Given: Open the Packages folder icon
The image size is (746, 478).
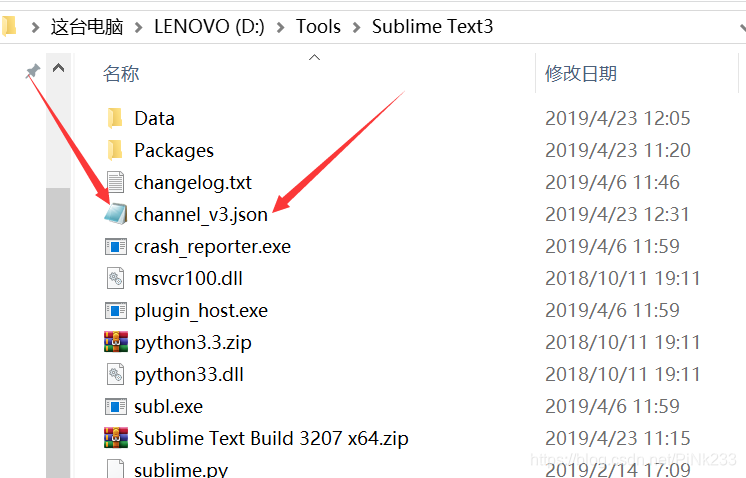Looking at the screenshot, I should pyautogui.click(x=115, y=150).
